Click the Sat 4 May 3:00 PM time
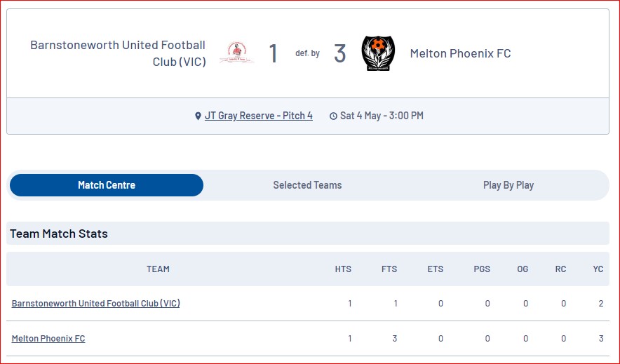620x364 pixels. (382, 116)
